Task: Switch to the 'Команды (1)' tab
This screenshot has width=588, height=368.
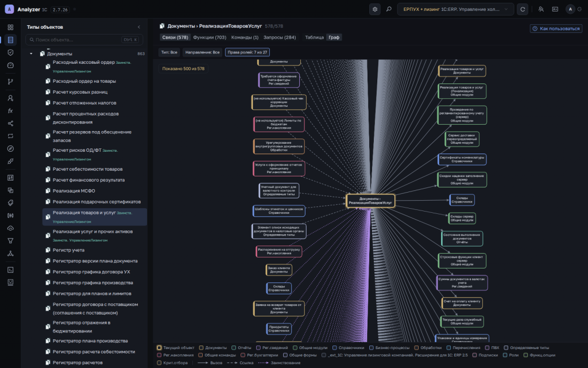Action: tap(245, 37)
